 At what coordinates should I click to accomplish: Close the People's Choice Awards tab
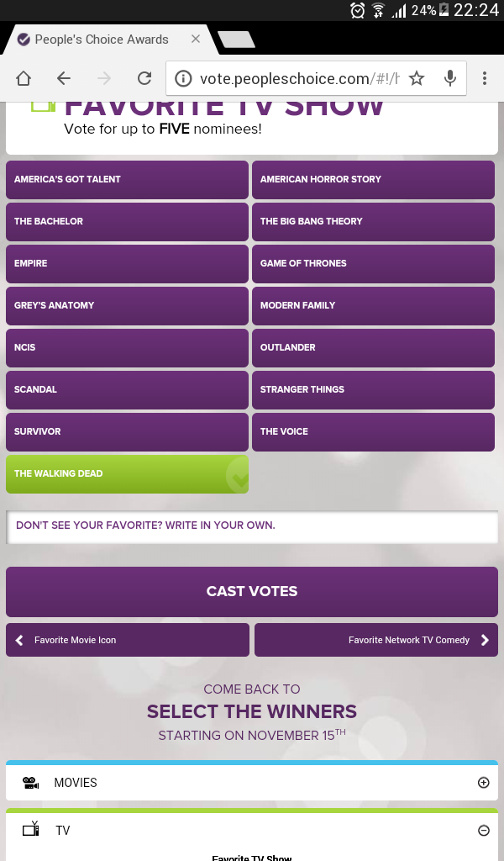[x=195, y=39]
